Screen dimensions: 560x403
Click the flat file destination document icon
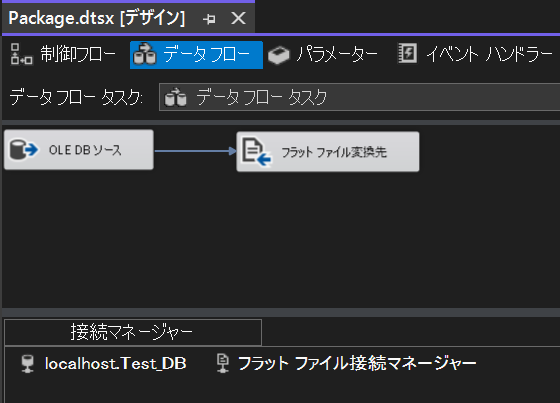(x=256, y=152)
